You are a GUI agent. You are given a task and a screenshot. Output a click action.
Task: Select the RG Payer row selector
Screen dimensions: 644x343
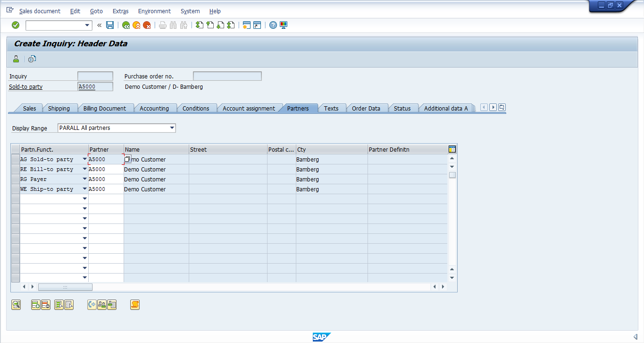16,179
